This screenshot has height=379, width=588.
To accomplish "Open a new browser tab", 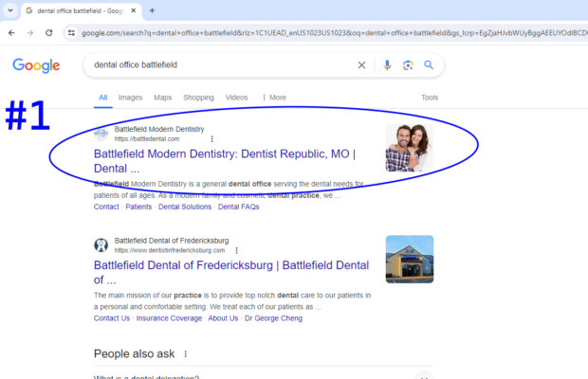I will coord(152,10).
